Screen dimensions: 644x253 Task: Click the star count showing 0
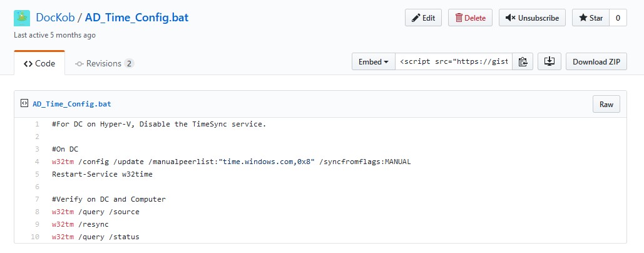tap(618, 18)
